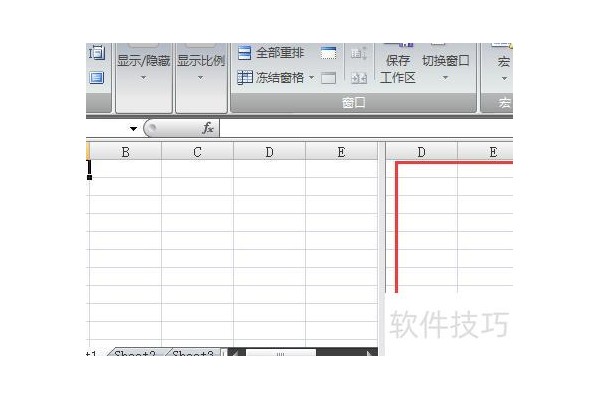The image size is (600, 400).
Task: Click the Arrange All (全部重排) button
Action: tap(271, 53)
